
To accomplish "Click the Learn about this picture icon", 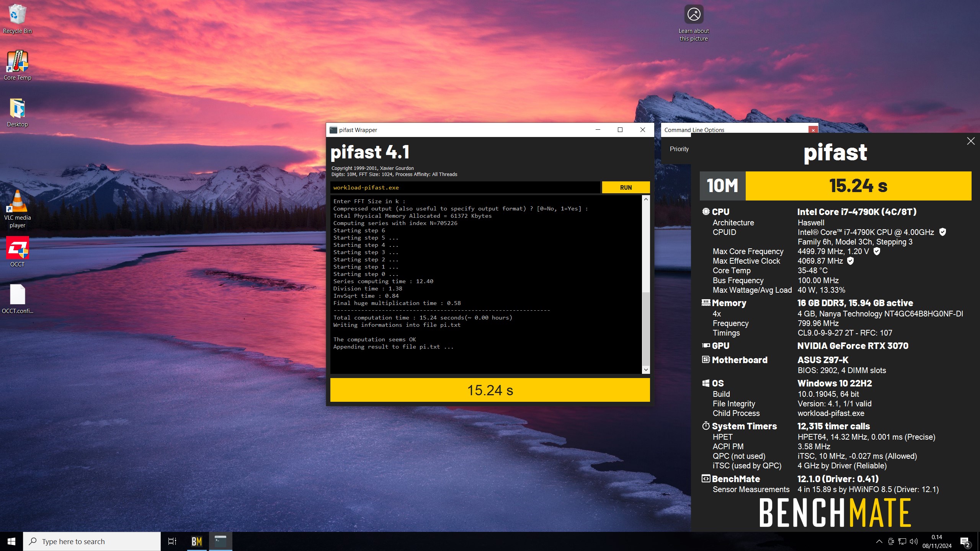I will click(x=694, y=23).
